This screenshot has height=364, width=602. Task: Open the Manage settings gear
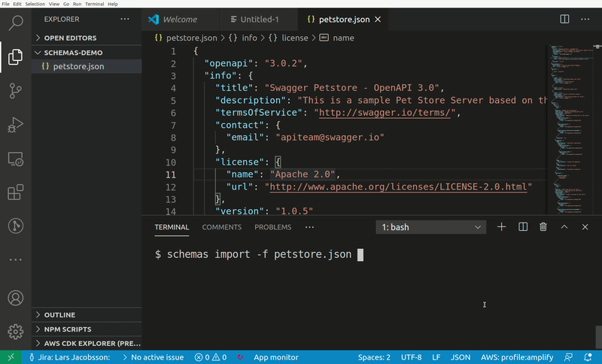coord(15,332)
